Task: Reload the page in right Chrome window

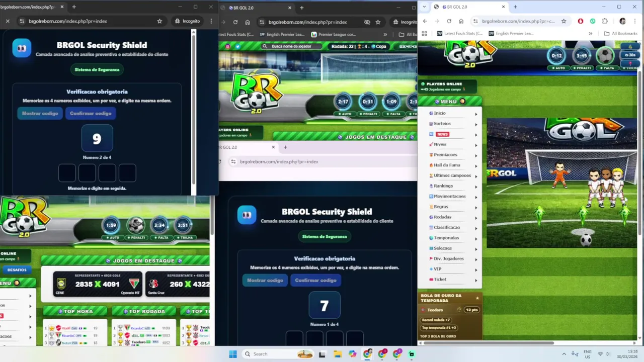Action: 449,21
